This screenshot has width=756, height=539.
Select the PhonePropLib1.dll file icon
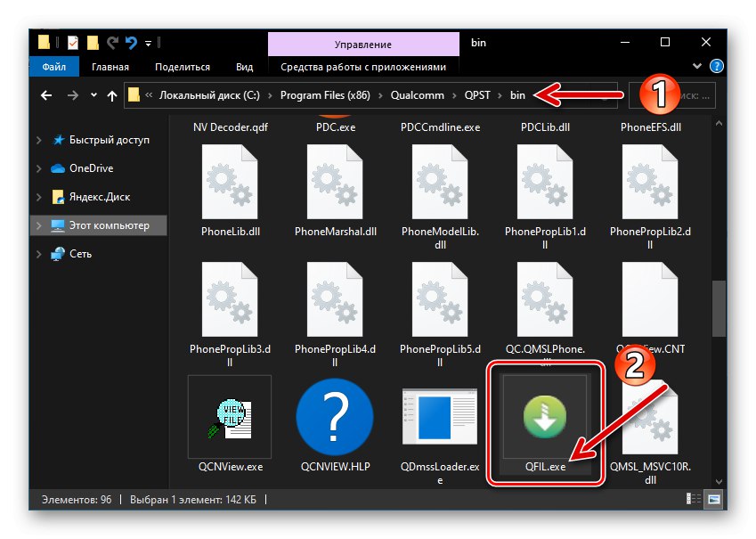point(545,182)
